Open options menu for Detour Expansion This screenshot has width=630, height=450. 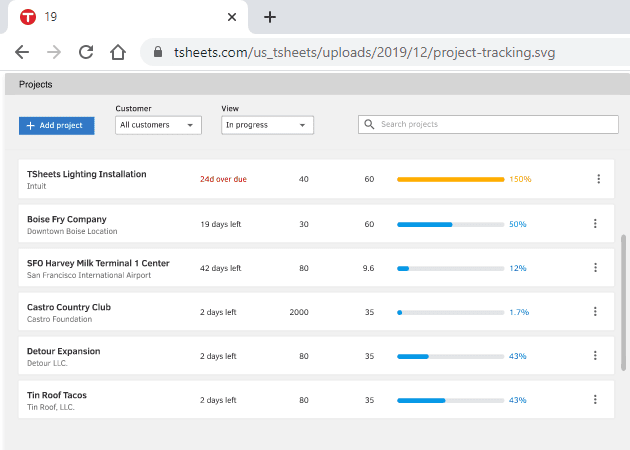(x=595, y=356)
